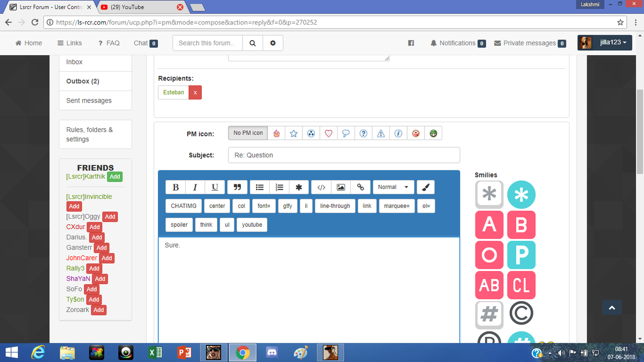Select the warning triangle PM icon
644x362 pixels.
click(x=381, y=133)
